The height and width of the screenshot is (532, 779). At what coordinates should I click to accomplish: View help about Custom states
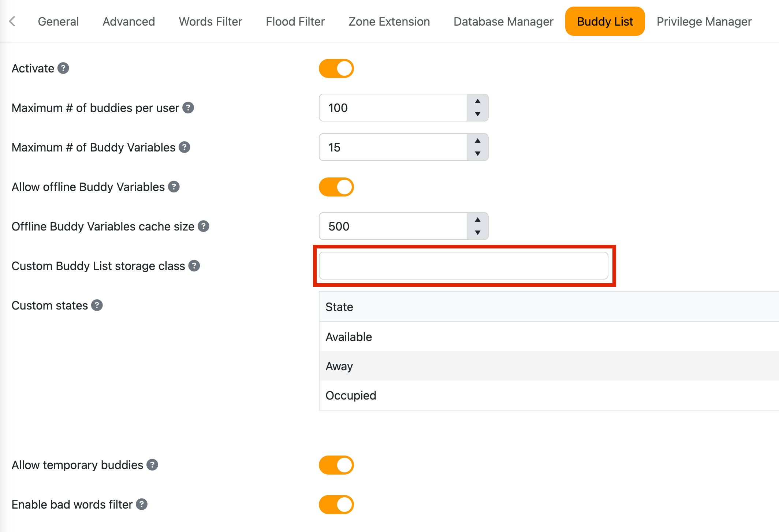click(97, 305)
